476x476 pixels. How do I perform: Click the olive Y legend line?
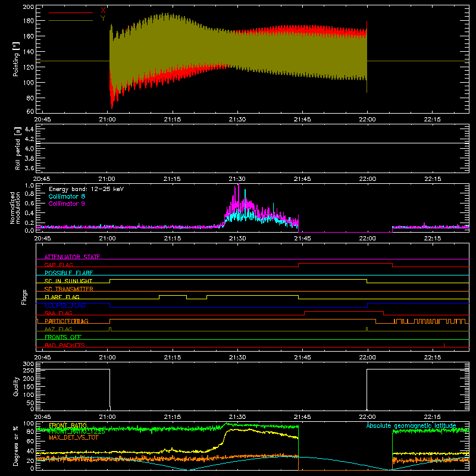(71, 20)
